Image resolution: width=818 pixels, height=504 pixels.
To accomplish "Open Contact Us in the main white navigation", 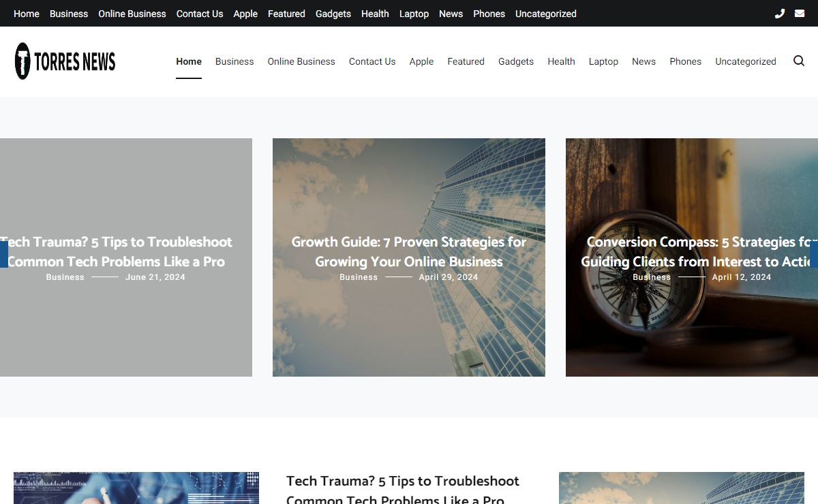I will click(372, 61).
